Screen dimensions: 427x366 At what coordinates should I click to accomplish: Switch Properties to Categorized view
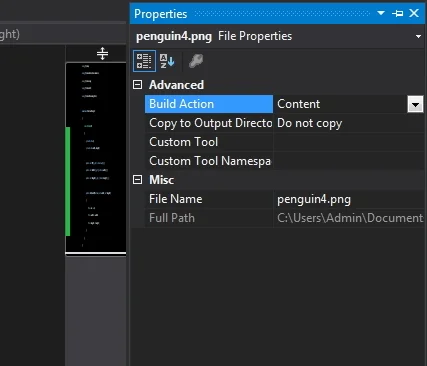144,61
